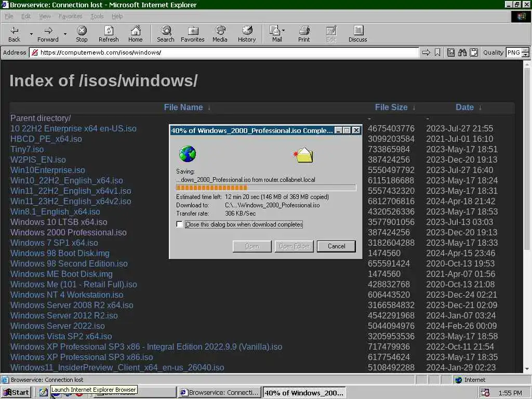Click the bookmark ribbon icon
This screenshot has width=532, height=399.
point(437,52)
